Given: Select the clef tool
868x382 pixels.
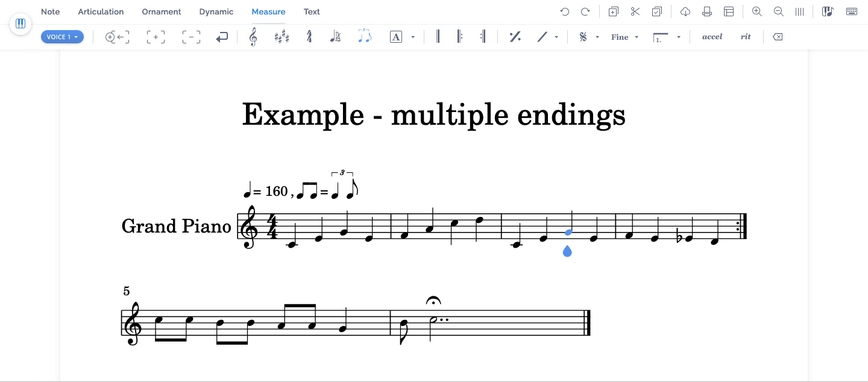Looking at the screenshot, I should pos(253,37).
